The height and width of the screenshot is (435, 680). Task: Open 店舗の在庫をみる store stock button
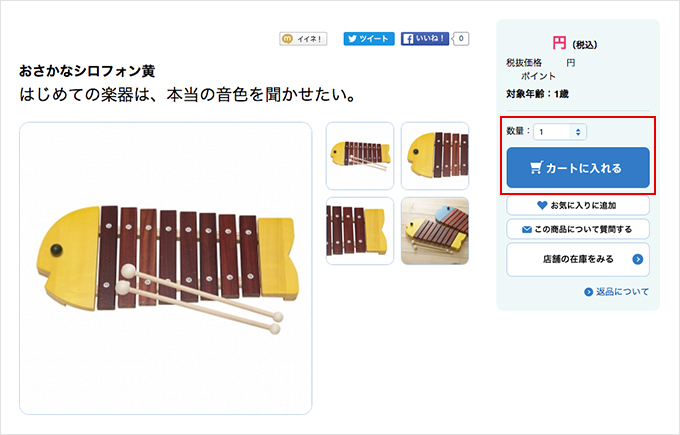tap(578, 259)
